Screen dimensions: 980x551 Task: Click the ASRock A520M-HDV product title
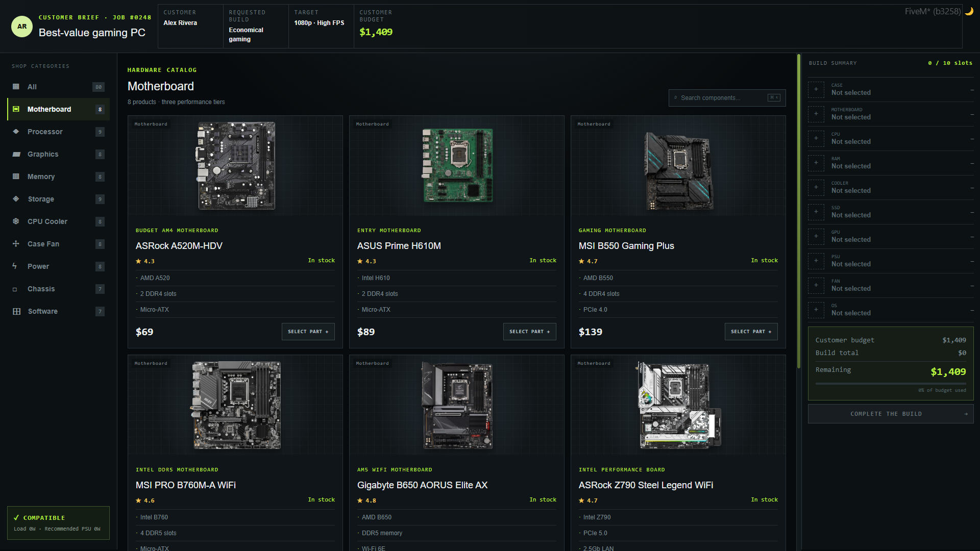[x=179, y=246]
